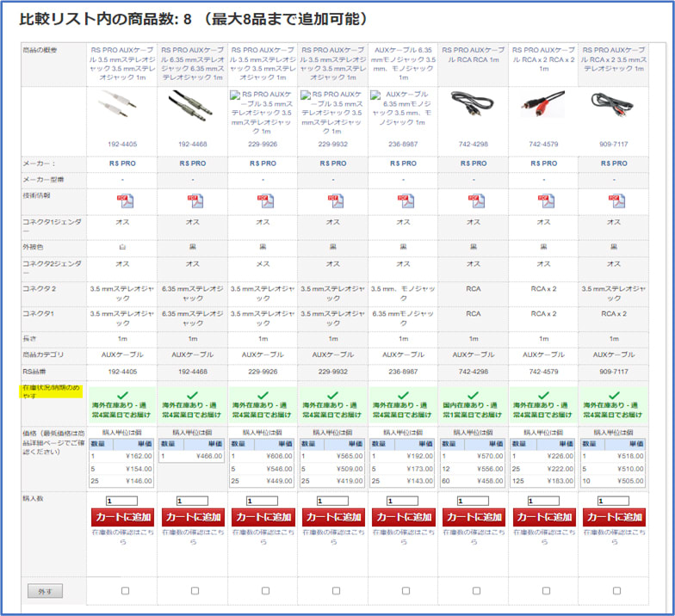Click the ¥162.00 unit price cell
Screen dimensions: 675x616
tap(139, 456)
